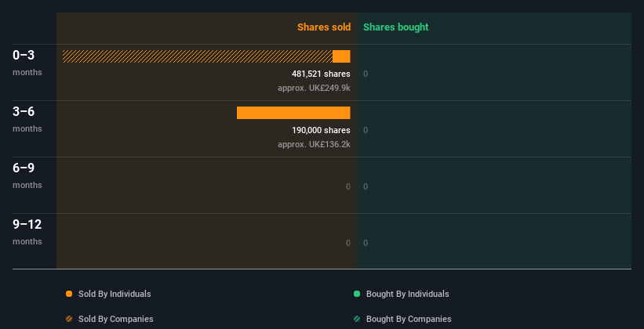Screen dimensions: 644x329
Task: Click the hatched green Bought By Companies icon
Action: [357, 319]
